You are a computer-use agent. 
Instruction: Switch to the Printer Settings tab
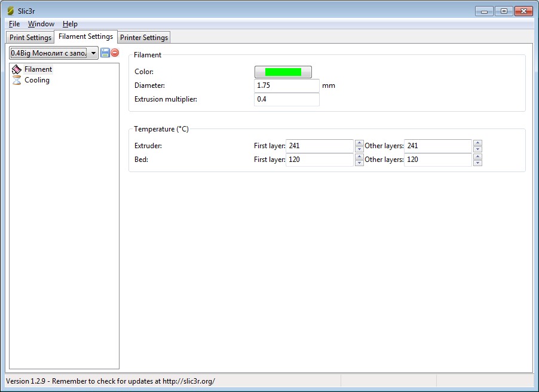144,38
